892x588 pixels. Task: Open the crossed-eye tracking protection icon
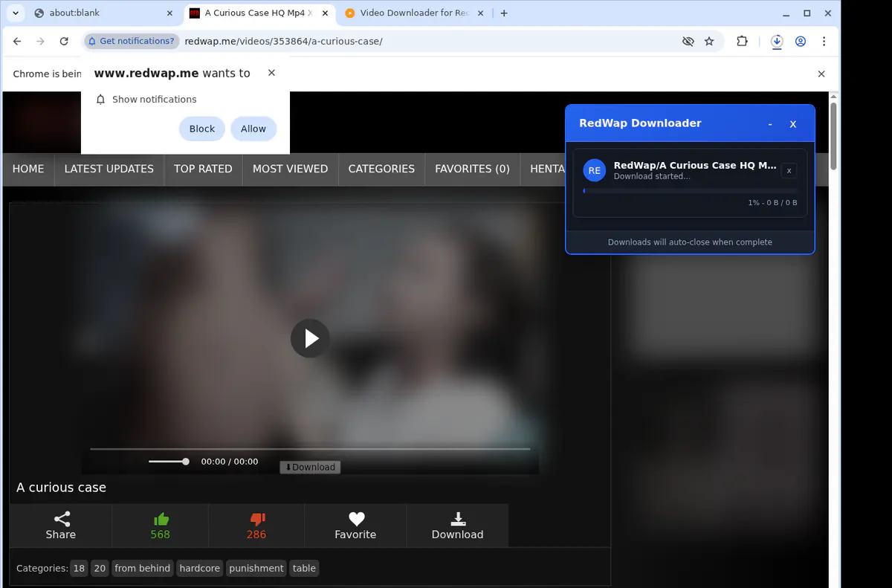tap(688, 42)
